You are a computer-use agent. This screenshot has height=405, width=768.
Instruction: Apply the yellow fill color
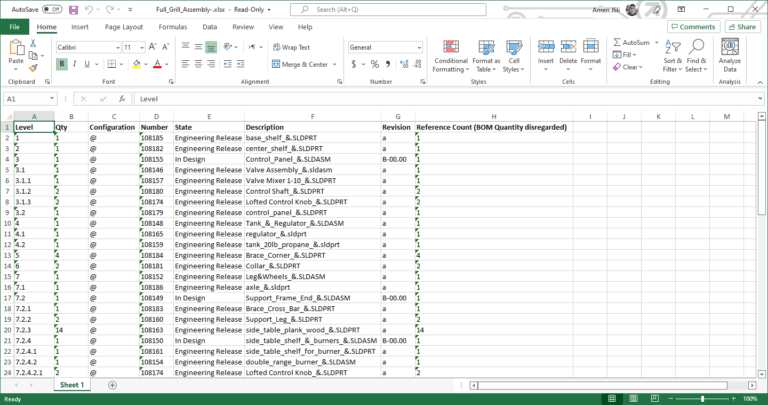[137, 64]
